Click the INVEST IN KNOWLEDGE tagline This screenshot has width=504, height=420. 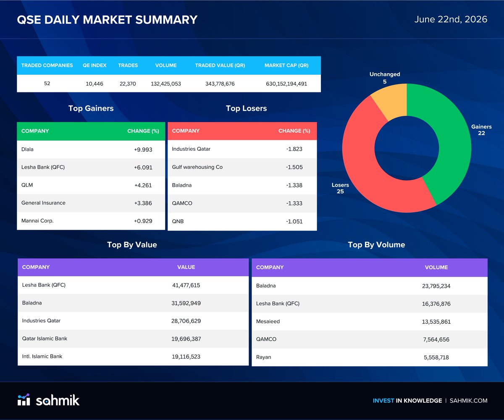click(407, 401)
